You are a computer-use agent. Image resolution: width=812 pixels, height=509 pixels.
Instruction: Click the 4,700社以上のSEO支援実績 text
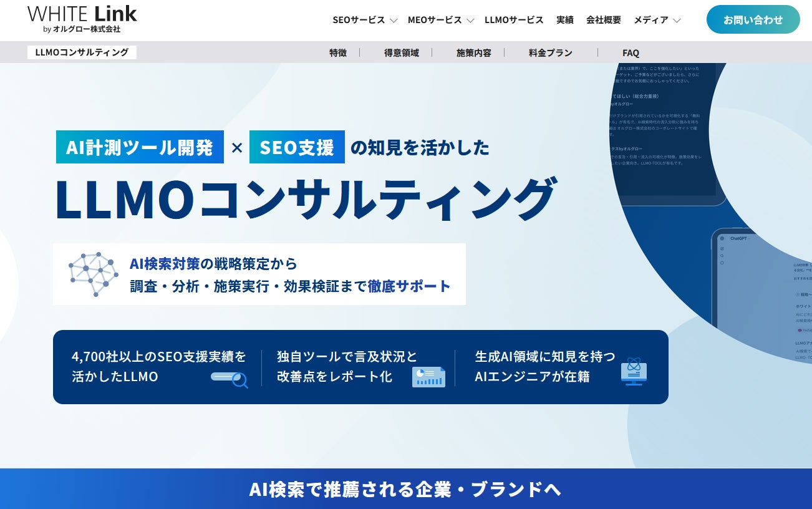[x=159, y=357]
